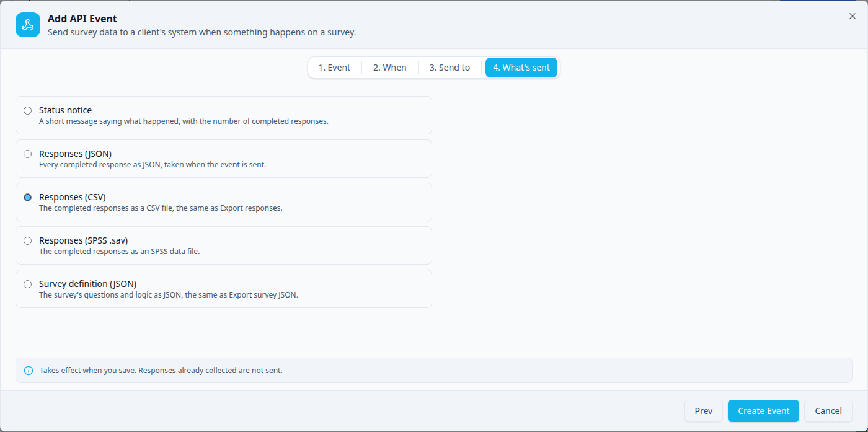
Task: Select the Responses (CSV) radio button
Action: point(27,198)
